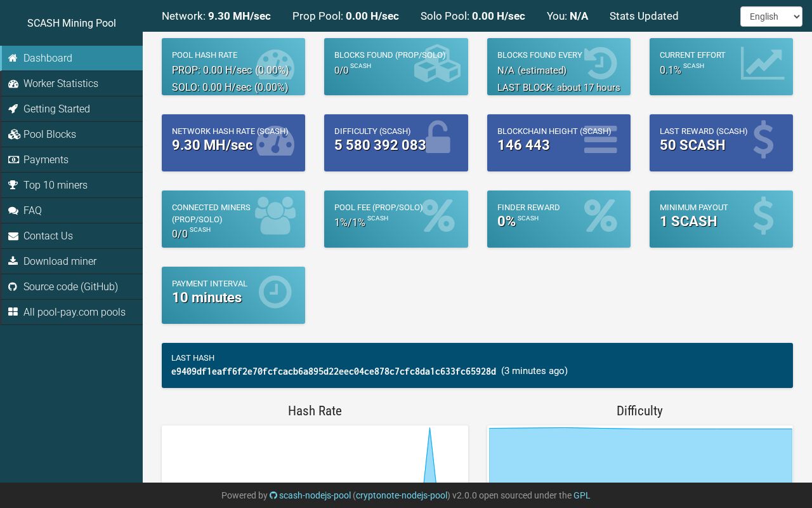This screenshot has height=508, width=812.
Task: Click the Hash Rate chart spike
Action: [429, 454]
